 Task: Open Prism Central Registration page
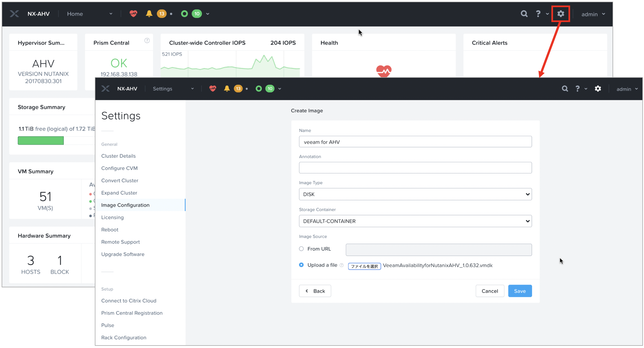(132, 313)
